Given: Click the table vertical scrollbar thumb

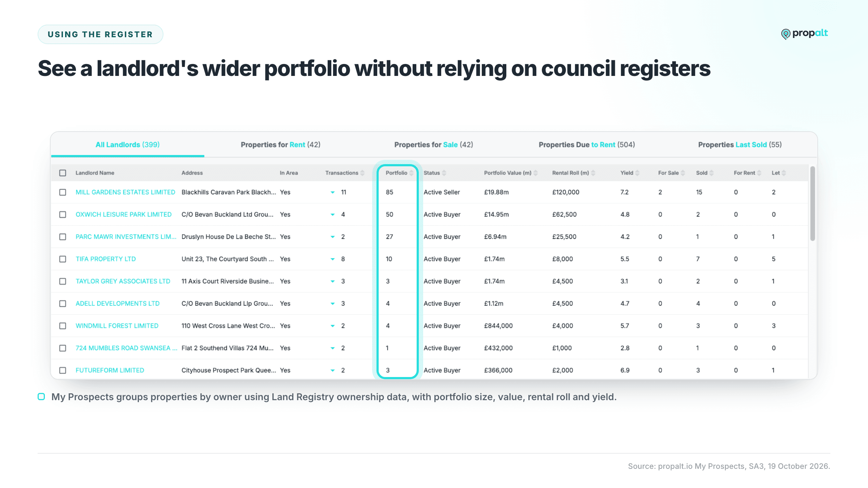Looking at the screenshot, I should [x=813, y=204].
